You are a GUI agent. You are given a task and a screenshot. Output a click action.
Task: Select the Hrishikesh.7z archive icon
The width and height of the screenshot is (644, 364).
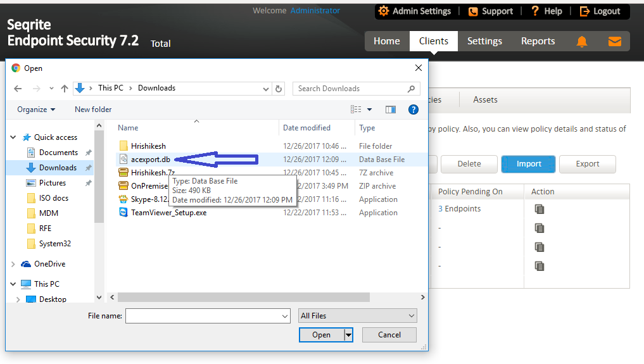click(x=123, y=172)
